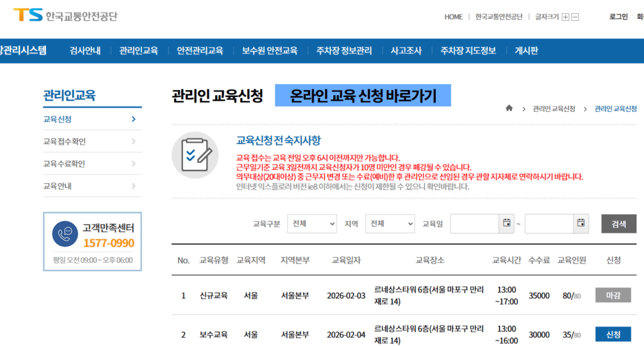This screenshot has width=644, height=346.
Task: Click the TS 한국교통안전공단 logo
Action: pos(65,15)
